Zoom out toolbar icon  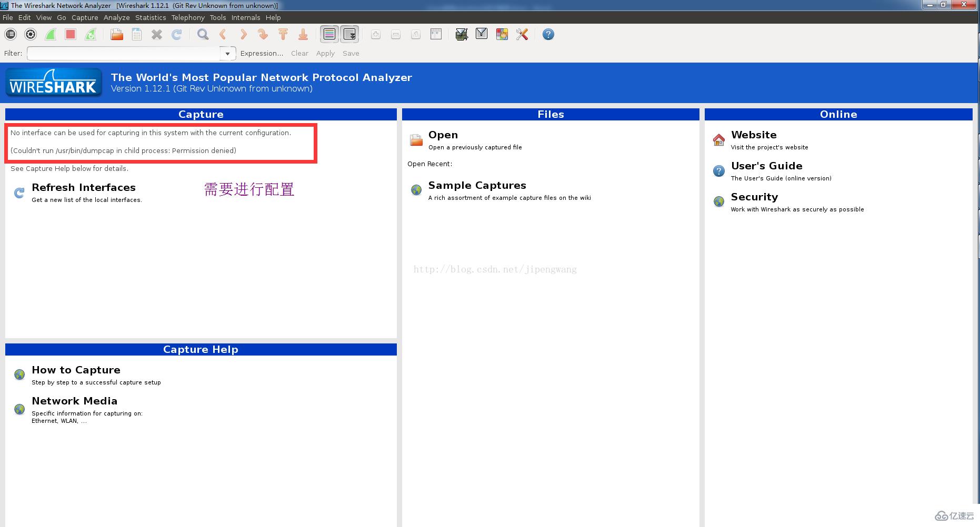click(396, 35)
